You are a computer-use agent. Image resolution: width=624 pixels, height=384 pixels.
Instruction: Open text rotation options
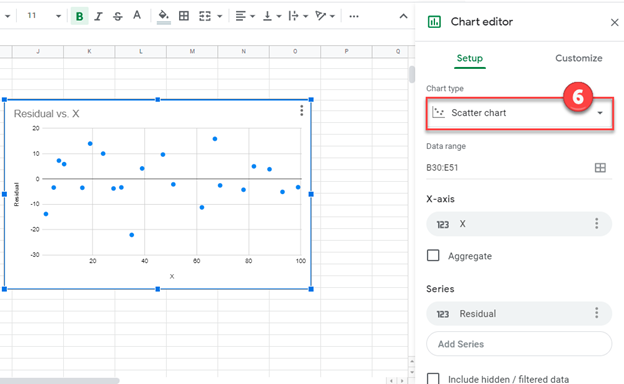click(320, 16)
